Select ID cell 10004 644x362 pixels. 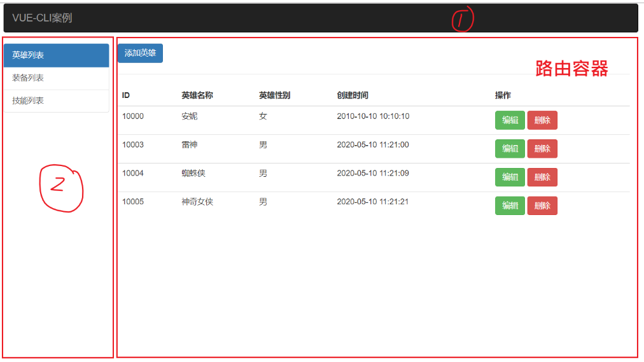tap(132, 173)
